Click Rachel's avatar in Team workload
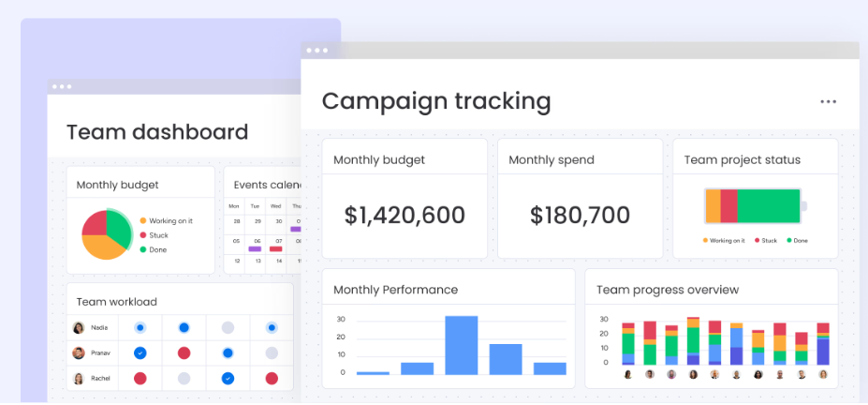868x405 pixels. coord(79,379)
